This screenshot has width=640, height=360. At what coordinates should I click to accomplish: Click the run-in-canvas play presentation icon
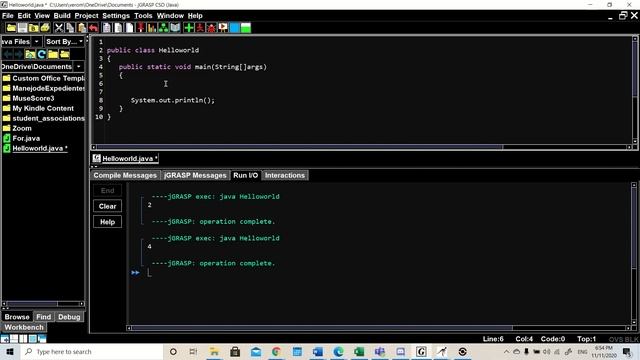pos(223,28)
